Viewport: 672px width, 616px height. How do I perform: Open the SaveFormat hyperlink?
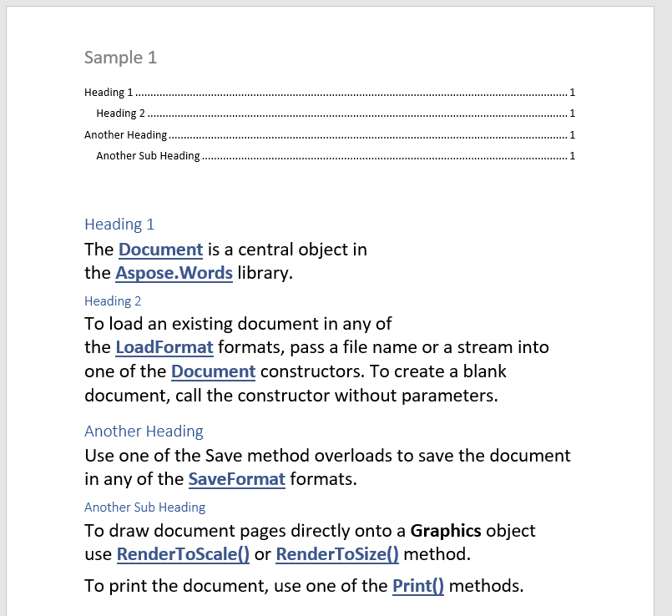pos(236,480)
